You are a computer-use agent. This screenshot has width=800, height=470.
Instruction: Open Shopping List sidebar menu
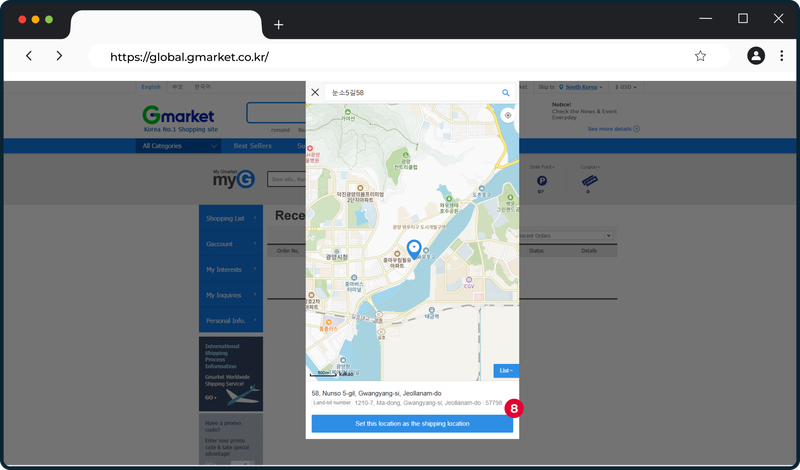[231, 218]
